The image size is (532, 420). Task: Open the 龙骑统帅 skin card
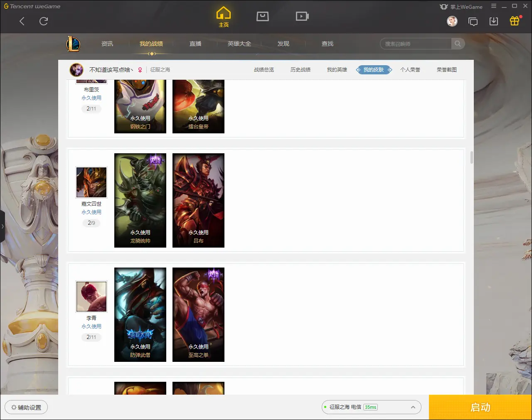point(140,201)
